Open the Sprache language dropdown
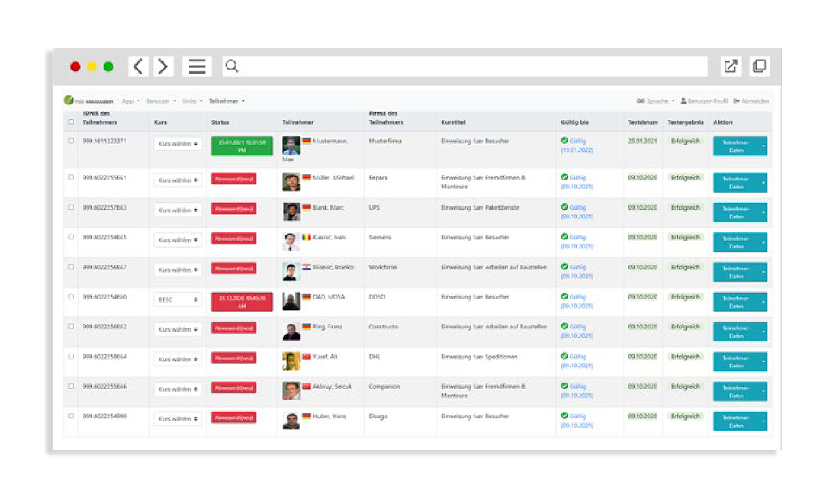 (x=656, y=101)
